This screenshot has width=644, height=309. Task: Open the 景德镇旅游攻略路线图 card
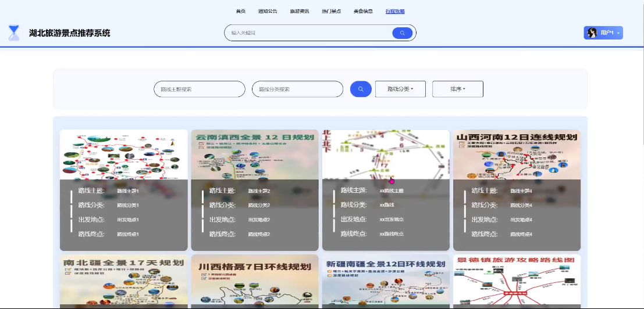pos(517,282)
